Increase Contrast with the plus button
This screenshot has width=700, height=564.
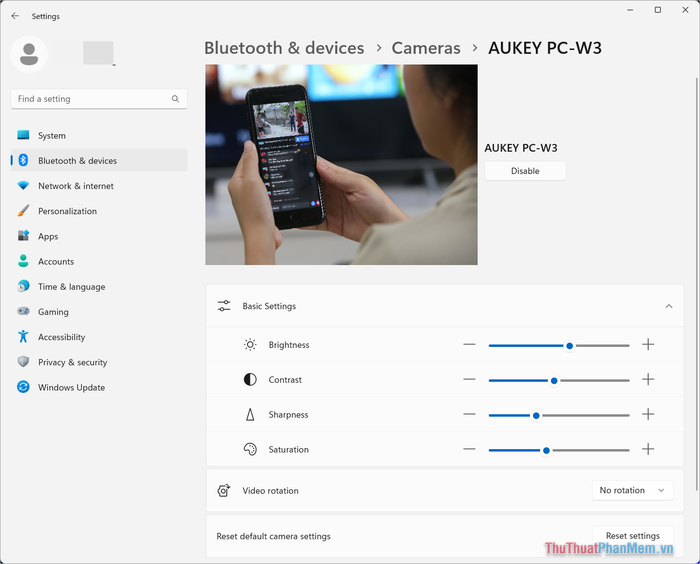tap(648, 379)
